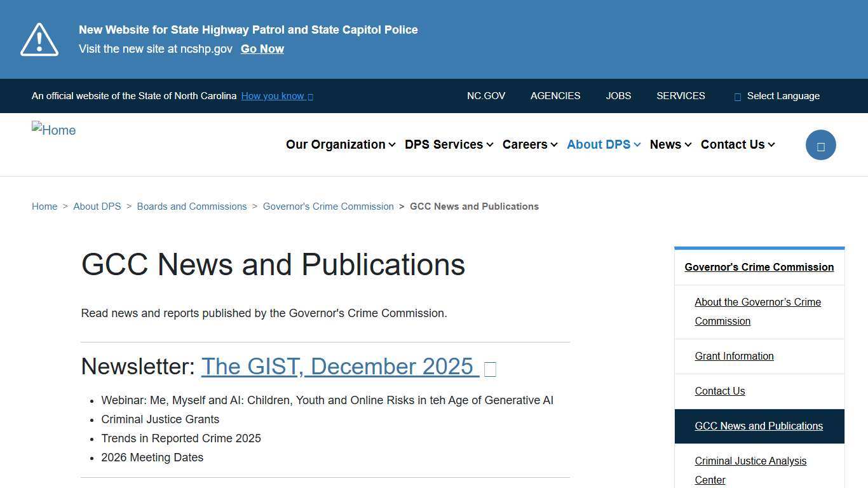Open the Select Language picker
This screenshot has width=868, height=488.
pos(783,96)
